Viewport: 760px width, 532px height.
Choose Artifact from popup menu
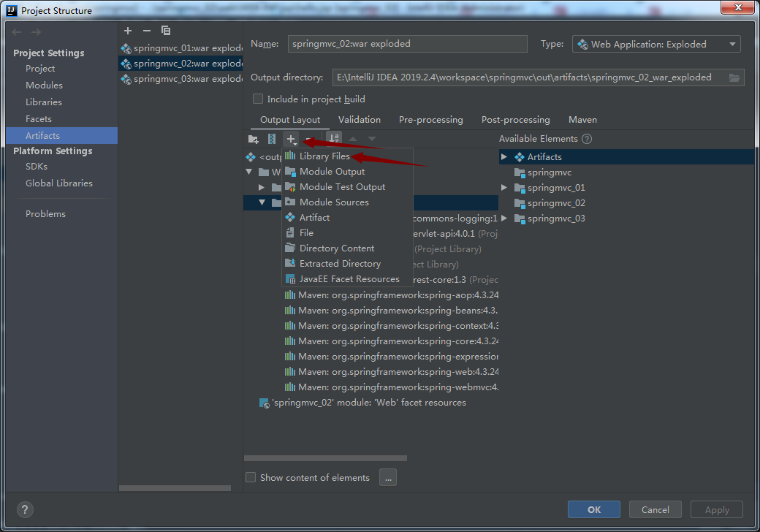coord(347,218)
